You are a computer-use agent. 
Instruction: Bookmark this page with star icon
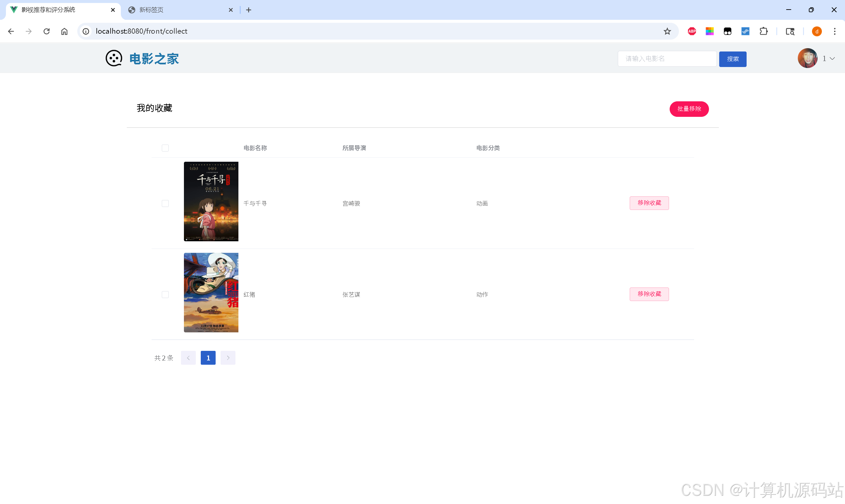click(667, 31)
